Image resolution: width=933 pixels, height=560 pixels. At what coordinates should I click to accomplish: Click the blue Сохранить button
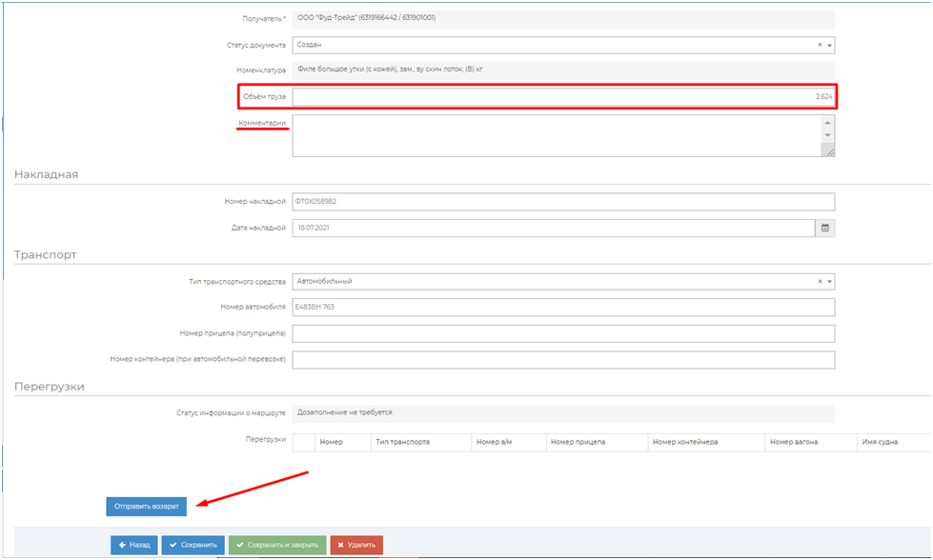pos(193,545)
